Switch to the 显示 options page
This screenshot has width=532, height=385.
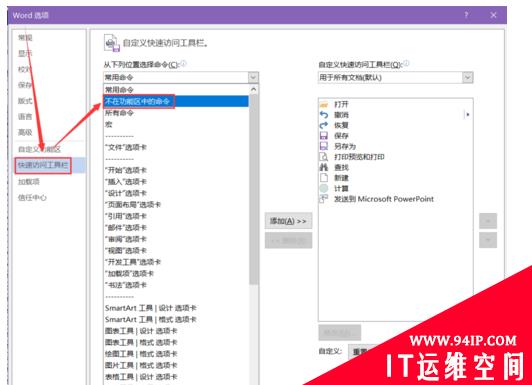25,53
